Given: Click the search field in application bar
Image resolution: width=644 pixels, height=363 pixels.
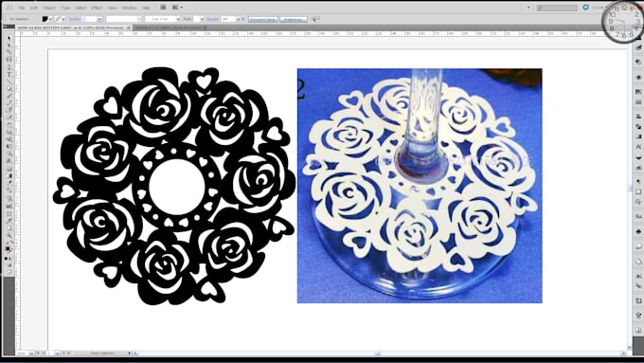Looking at the screenshot, I should (x=557, y=8).
